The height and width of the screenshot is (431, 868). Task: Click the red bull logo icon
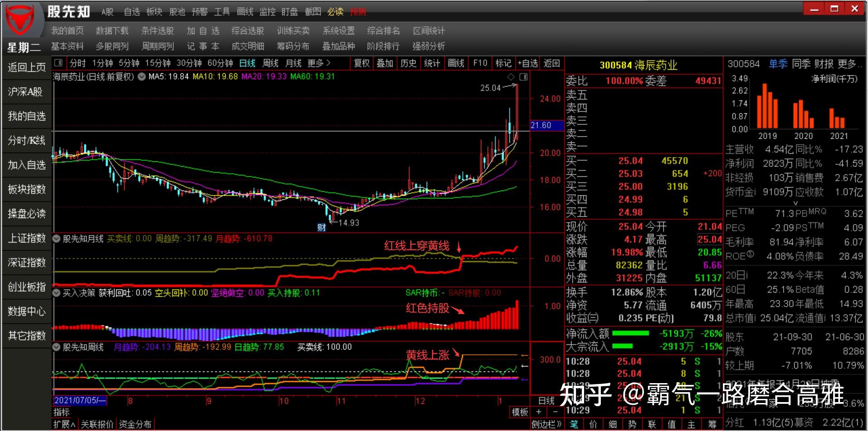(x=20, y=20)
